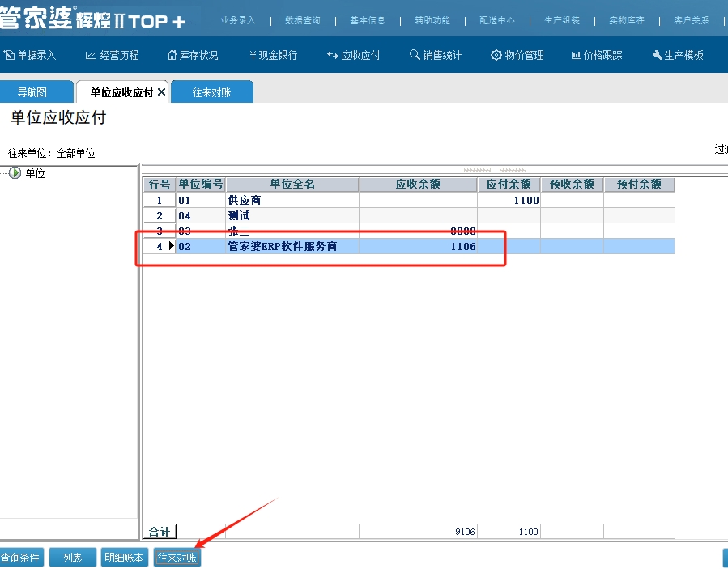Expand the 单位 tree node
The width and height of the screenshot is (728, 573).
click(15, 173)
